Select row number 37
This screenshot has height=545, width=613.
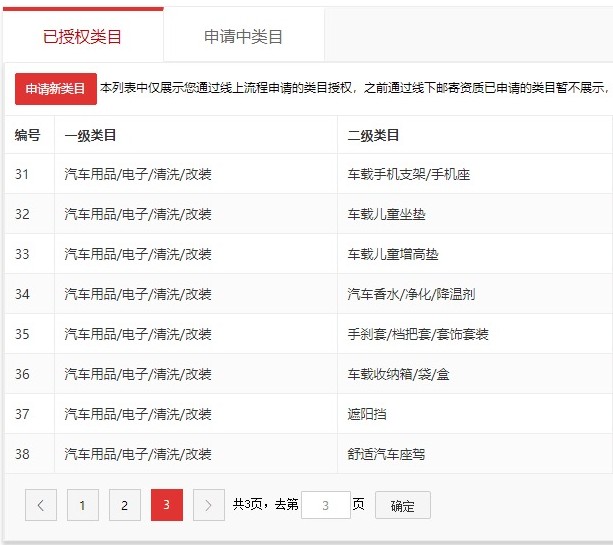[22, 414]
